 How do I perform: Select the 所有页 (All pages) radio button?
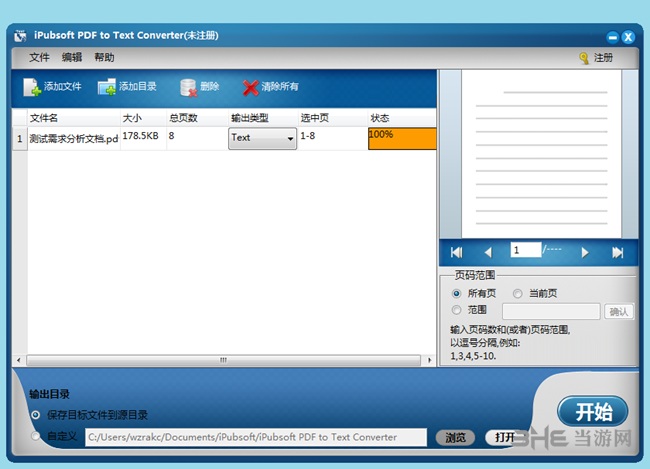point(456,294)
